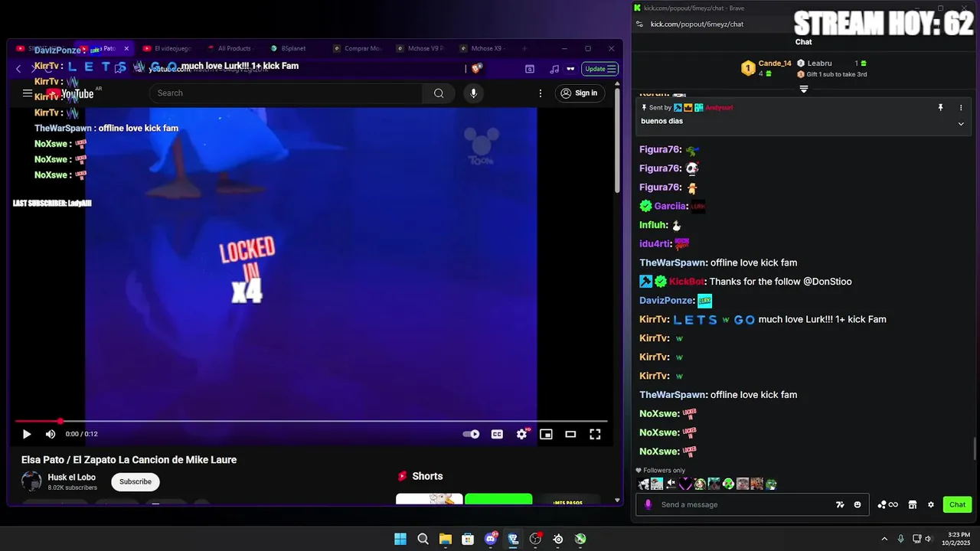Switch to the '8Splanet' browser tab
Viewport: 980px width, 551px height.
(x=294, y=48)
